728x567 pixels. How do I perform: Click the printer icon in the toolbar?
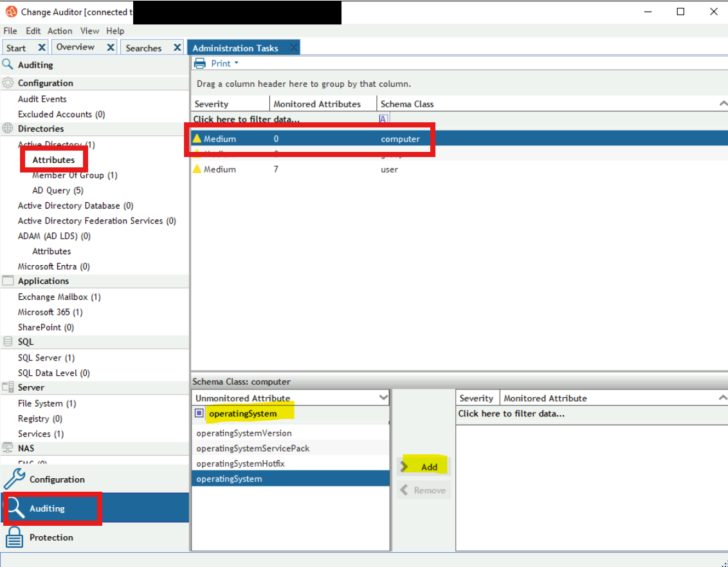coord(199,63)
